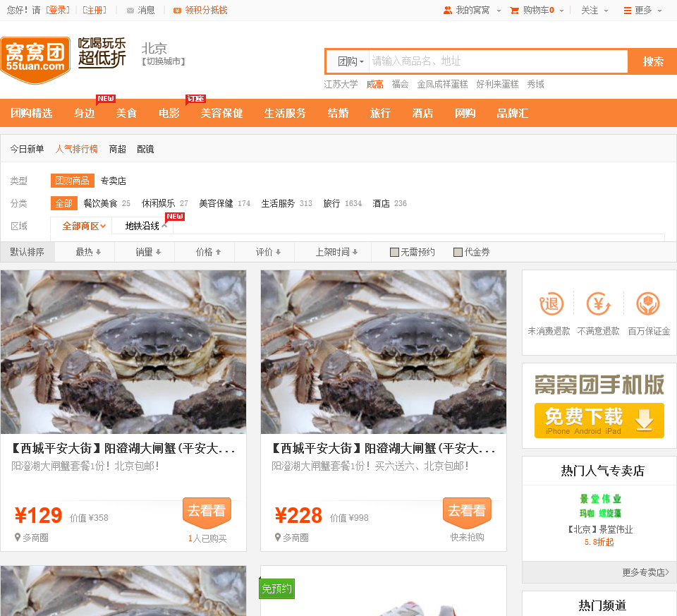This screenshot has height=616, width=677.
Task: Select the 专卖店 type filter
Action: coord(113,181)
